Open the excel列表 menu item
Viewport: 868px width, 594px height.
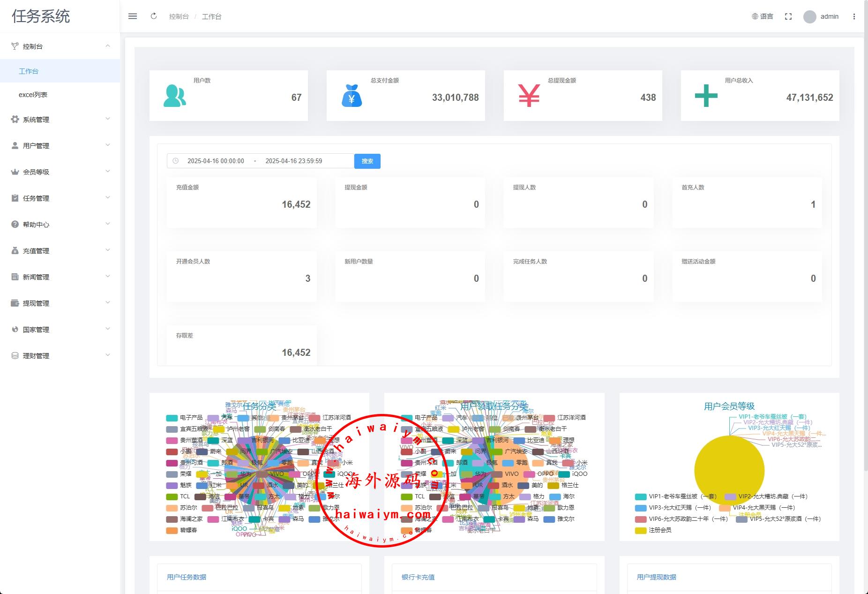[33, 95]
